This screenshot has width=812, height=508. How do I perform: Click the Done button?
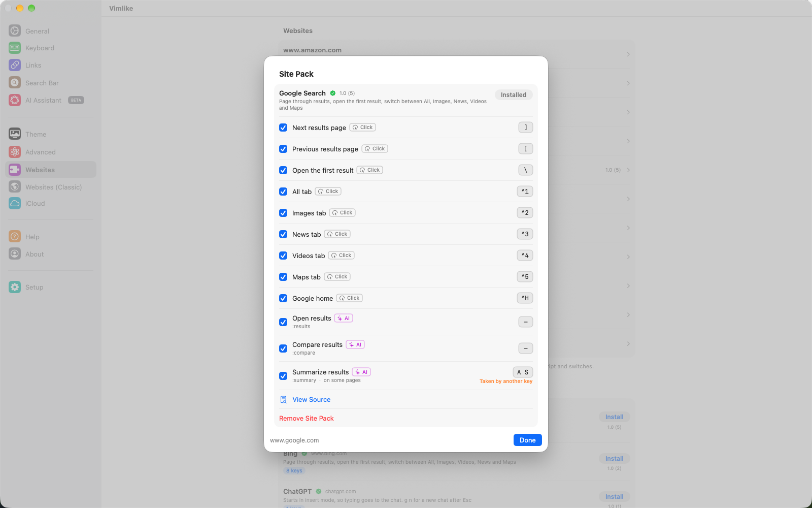[x=528, y=440]
